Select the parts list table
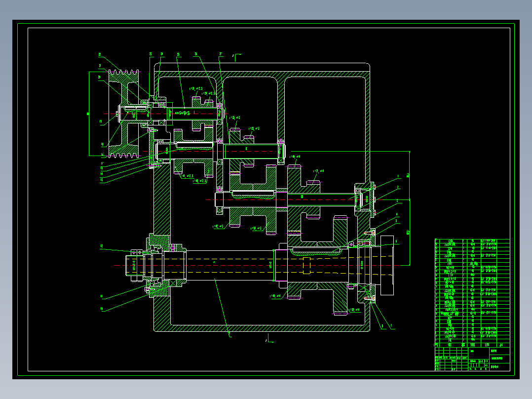Screen dimensions: 532x399 [x=472, y=293]
